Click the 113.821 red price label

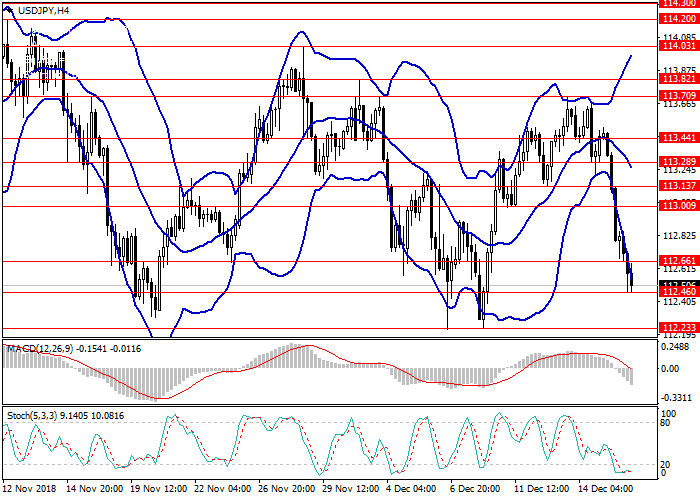click(x=678, y=79)
